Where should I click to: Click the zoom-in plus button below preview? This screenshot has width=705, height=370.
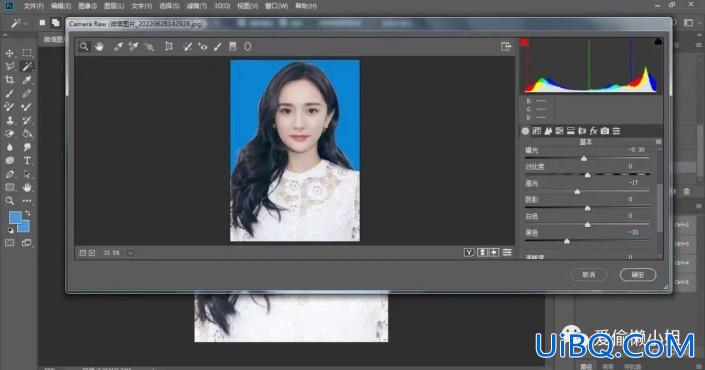coord(92,253)
